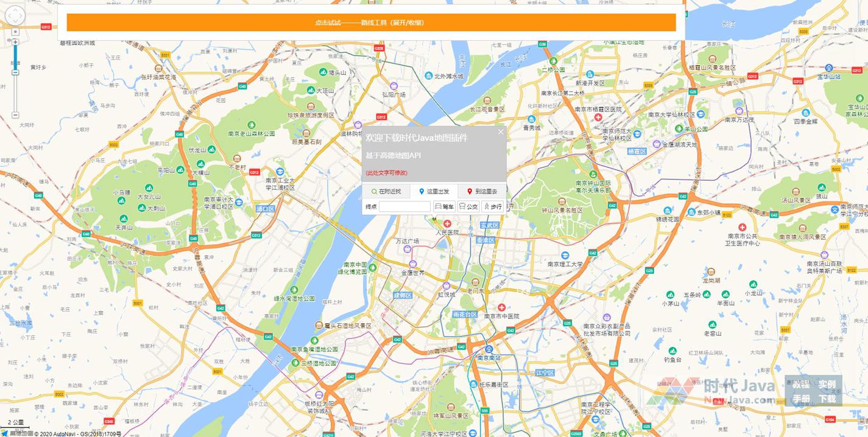The height and width of the screenshot is (437, 868).
Task: Switch to the 在附近找 tab
Action: pyautogui.click(x=386, y=192)
